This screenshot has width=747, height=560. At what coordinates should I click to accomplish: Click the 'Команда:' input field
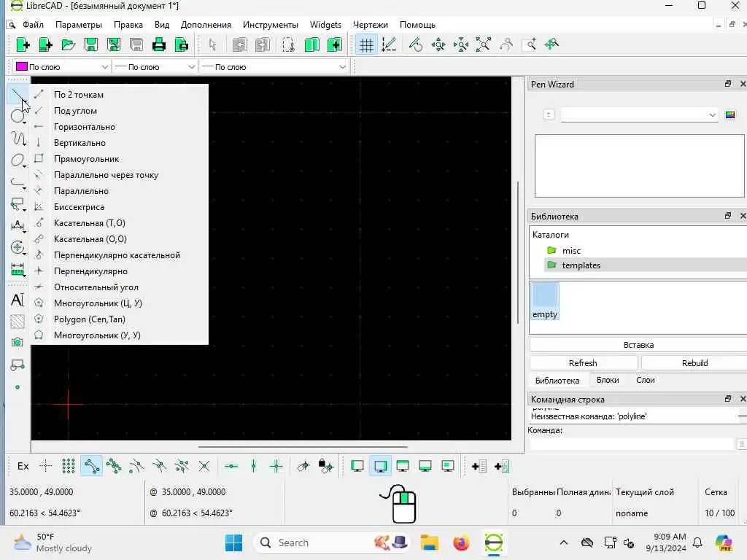pos(632,444)
